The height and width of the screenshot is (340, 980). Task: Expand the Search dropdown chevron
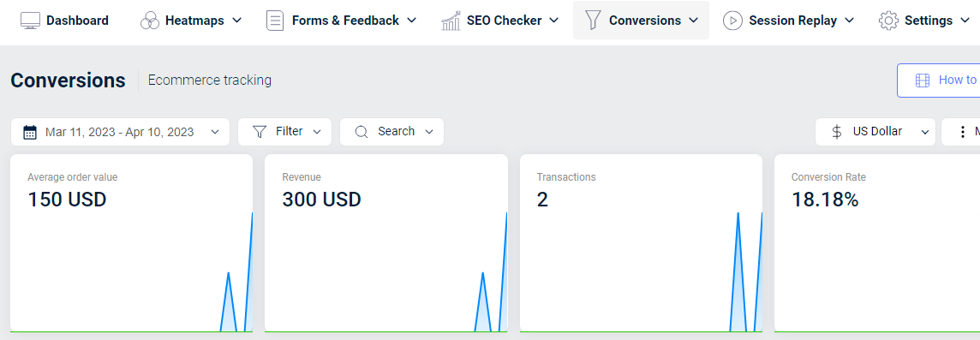[x=428, y=132]
